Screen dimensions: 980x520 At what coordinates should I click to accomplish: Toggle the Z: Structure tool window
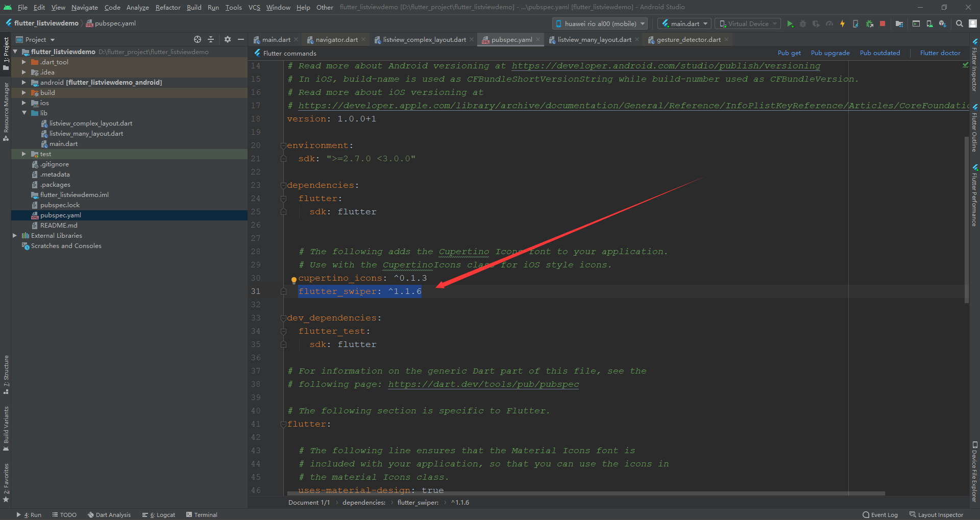6,375
